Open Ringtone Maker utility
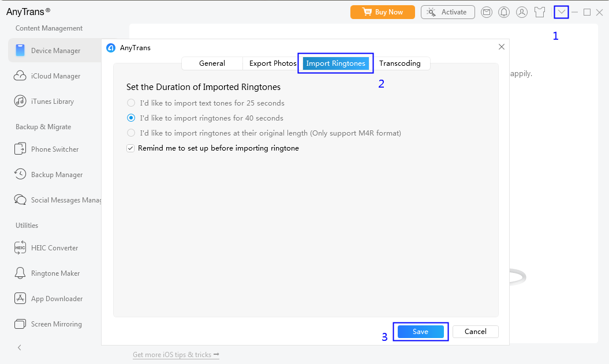Viewport: 609px width, 364px height. [47, 273]
